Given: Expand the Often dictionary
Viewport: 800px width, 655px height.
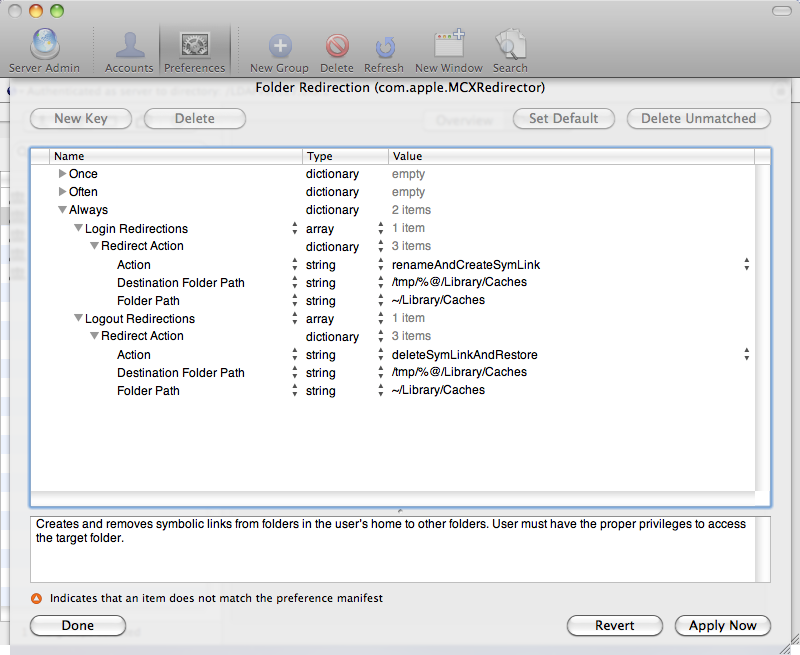Looking at the screenshot, I should 62,191.
